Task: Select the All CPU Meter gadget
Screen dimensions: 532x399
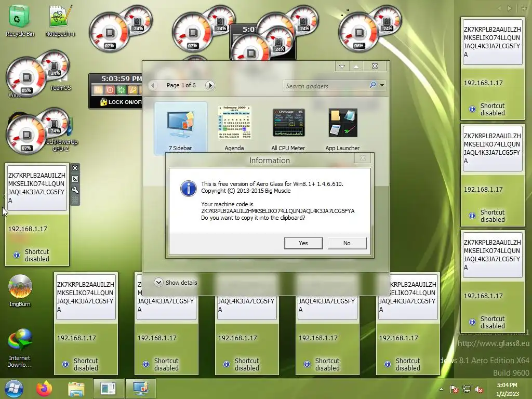Action: tap(288, 128)
